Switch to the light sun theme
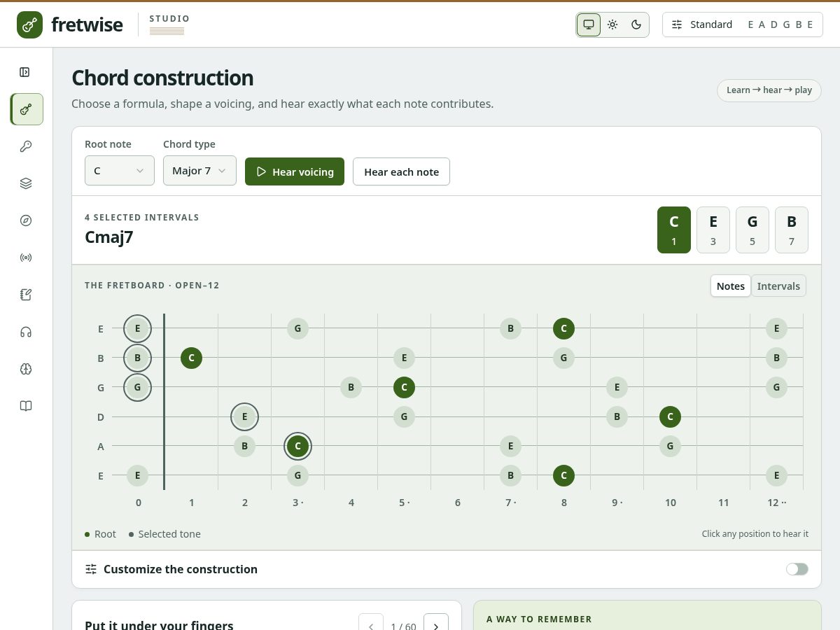The image size is (840, 630). tap(612, 24)
